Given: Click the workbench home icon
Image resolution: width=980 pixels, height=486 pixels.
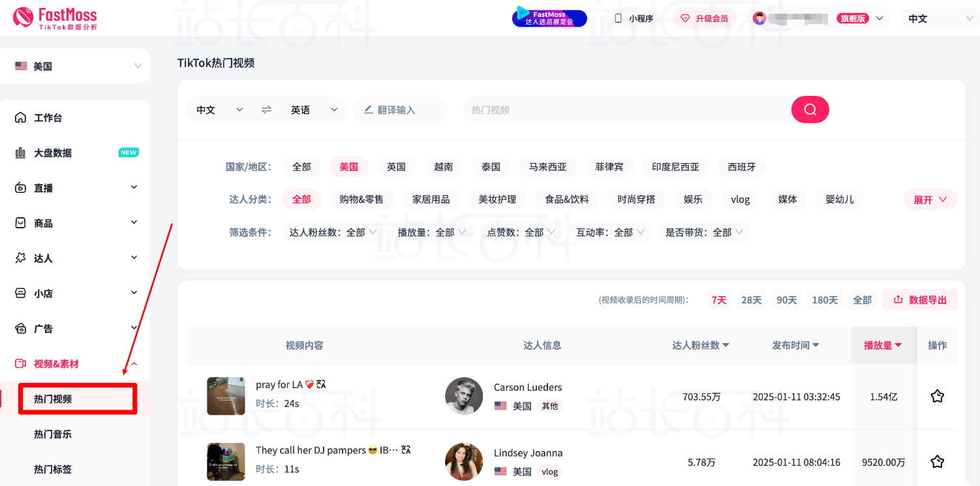Looking at the screenshot, I should [x=20, y=117].
